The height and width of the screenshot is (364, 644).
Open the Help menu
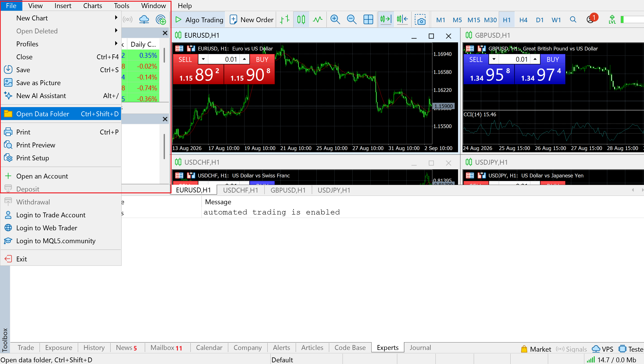(x=185, y=6)
